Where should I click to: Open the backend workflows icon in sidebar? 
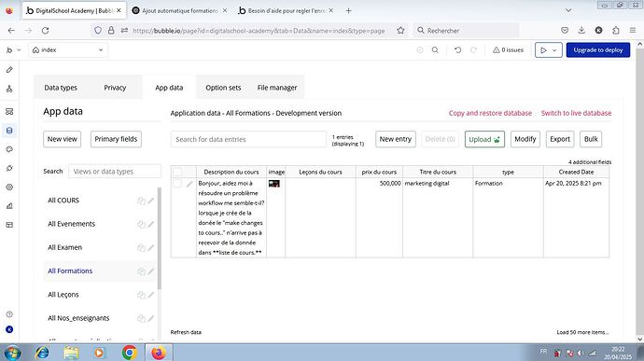pos(9,112)
